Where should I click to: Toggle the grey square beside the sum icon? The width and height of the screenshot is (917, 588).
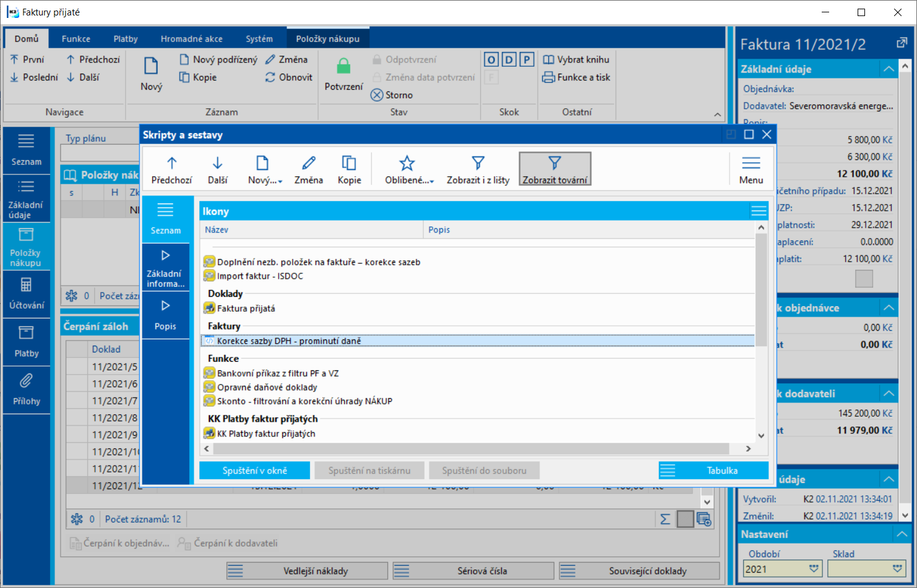tap(685, 519)
